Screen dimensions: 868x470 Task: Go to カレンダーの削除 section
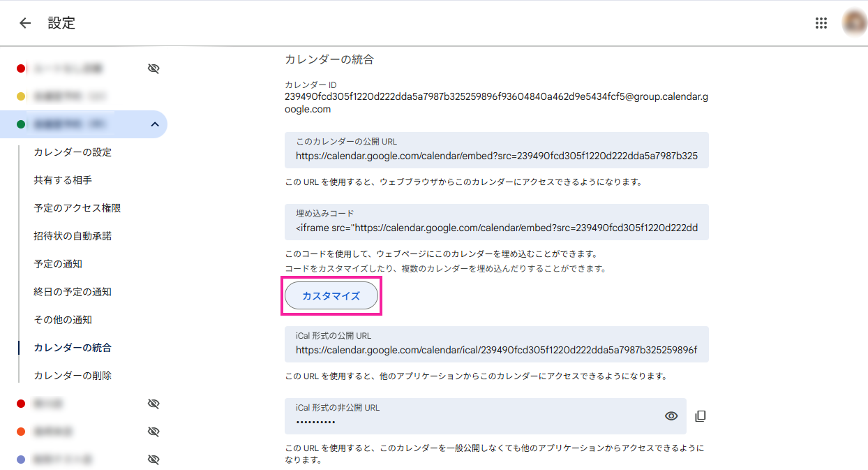[x=73, y=376]
